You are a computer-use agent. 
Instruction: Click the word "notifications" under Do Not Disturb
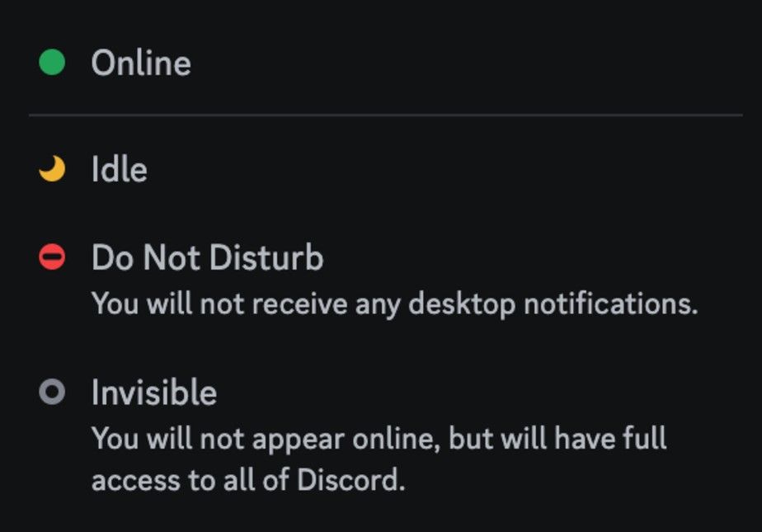(x=611, y=304)
